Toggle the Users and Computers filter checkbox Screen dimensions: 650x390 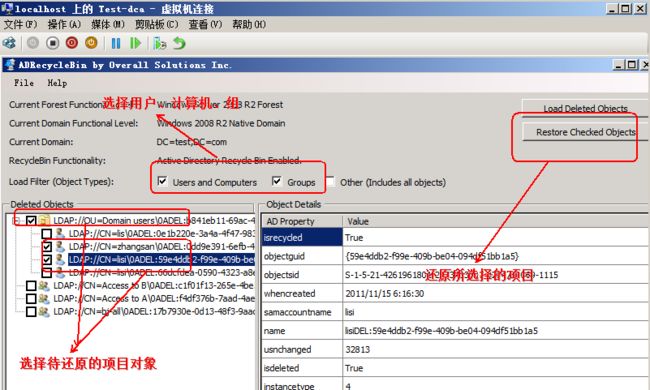162,181
